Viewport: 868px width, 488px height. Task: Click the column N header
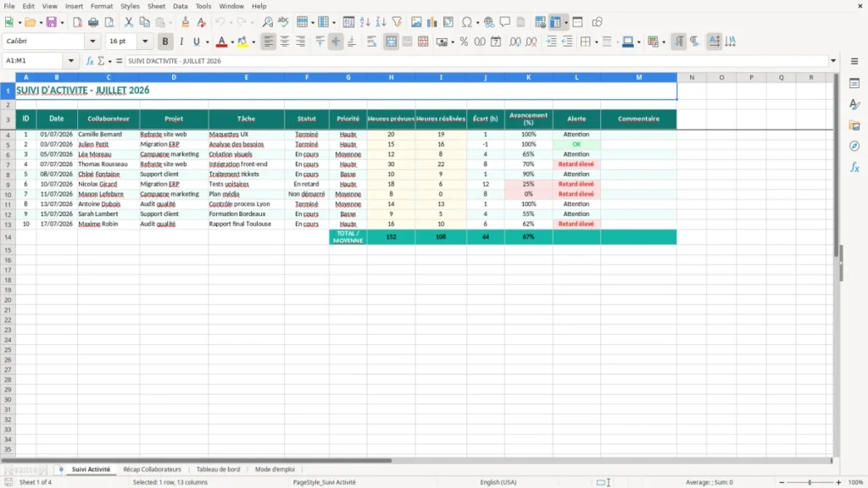[x=692, y=77]
